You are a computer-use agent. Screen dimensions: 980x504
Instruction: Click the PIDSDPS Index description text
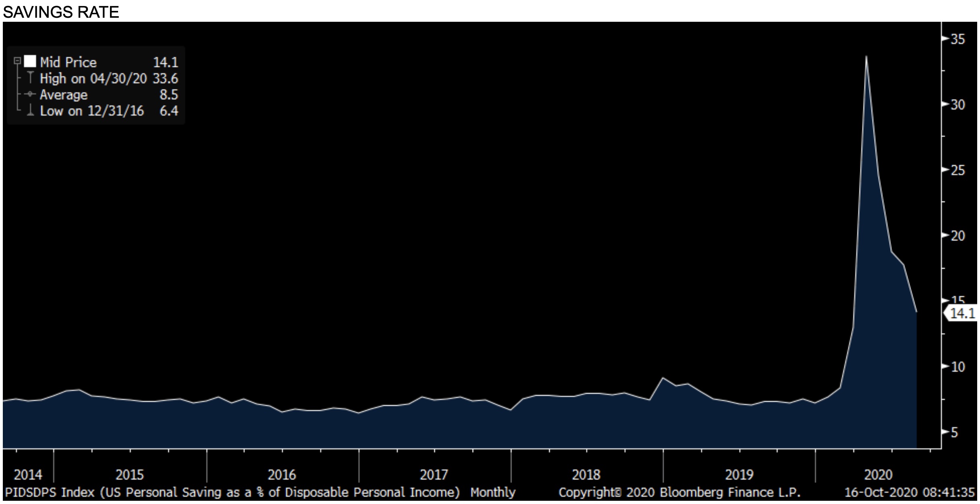pos(232,492)
